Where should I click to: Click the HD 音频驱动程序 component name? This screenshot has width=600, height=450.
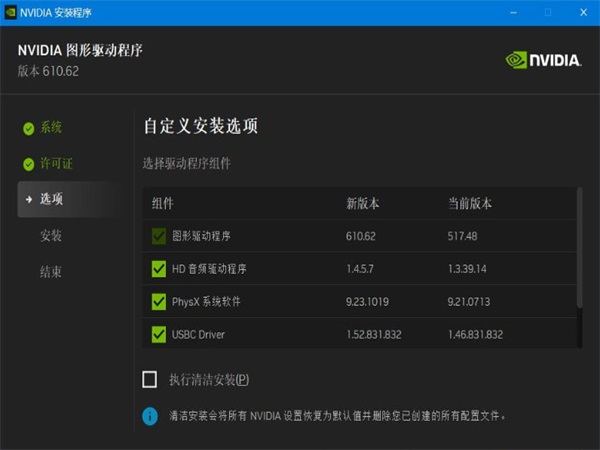pos(209,269)
